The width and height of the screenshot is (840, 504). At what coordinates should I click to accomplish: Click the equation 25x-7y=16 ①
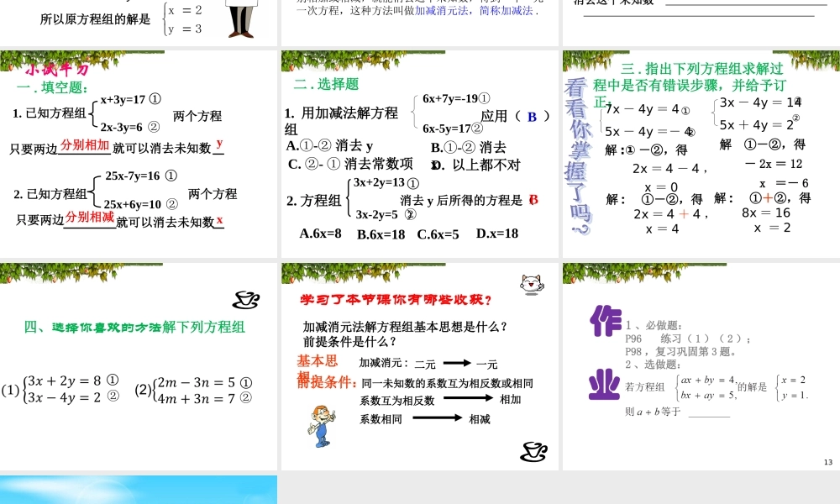click(x=141, y=176)
